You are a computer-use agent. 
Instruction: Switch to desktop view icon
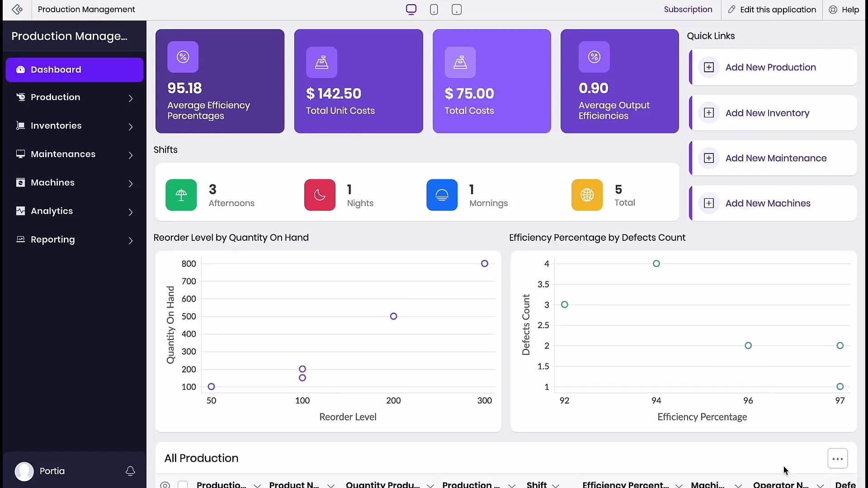point(411,9)
